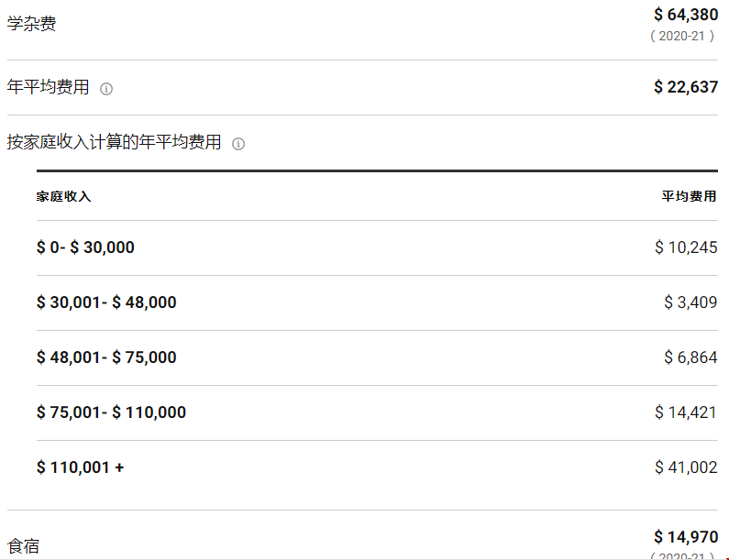Click the $ 14,421 average cost value

click(686, 412)
